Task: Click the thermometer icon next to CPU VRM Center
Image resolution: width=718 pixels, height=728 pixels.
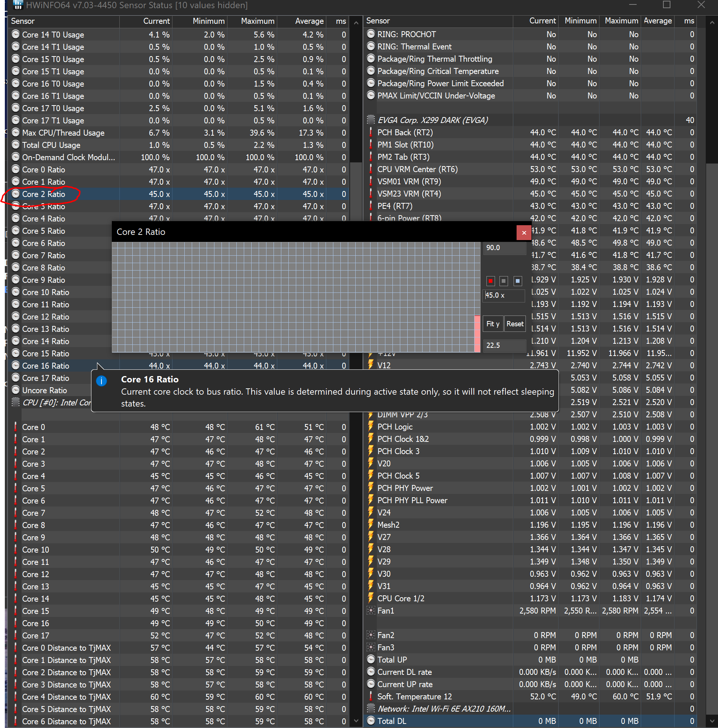Action: tap(371, 169)
